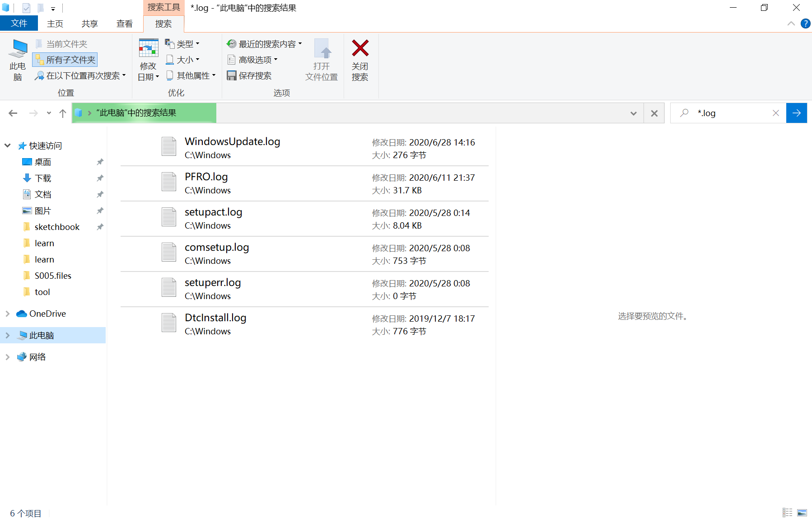
Task: Select the WindowsUpdate.log file
Action: tap(232, 142)
